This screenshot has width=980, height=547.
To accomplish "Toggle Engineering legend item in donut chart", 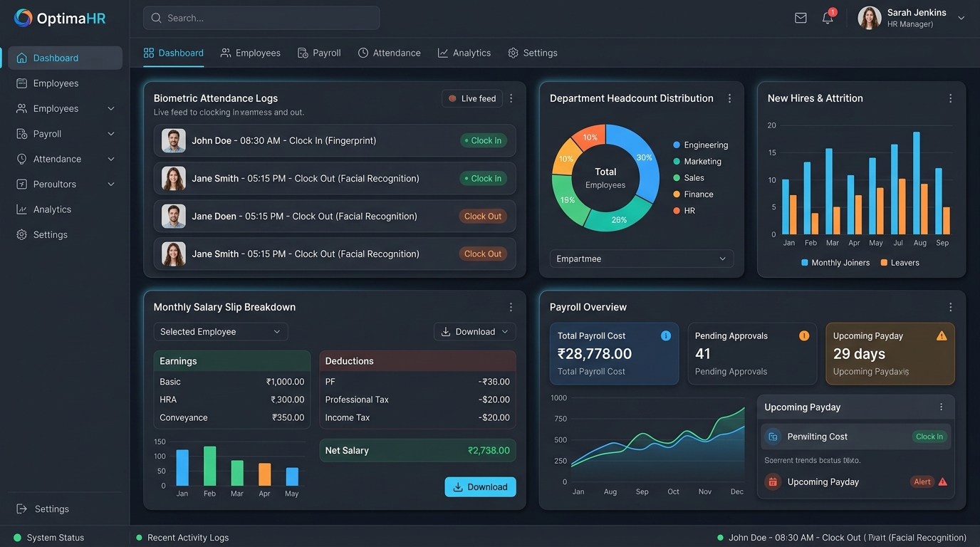I will [x=701, y=145].
